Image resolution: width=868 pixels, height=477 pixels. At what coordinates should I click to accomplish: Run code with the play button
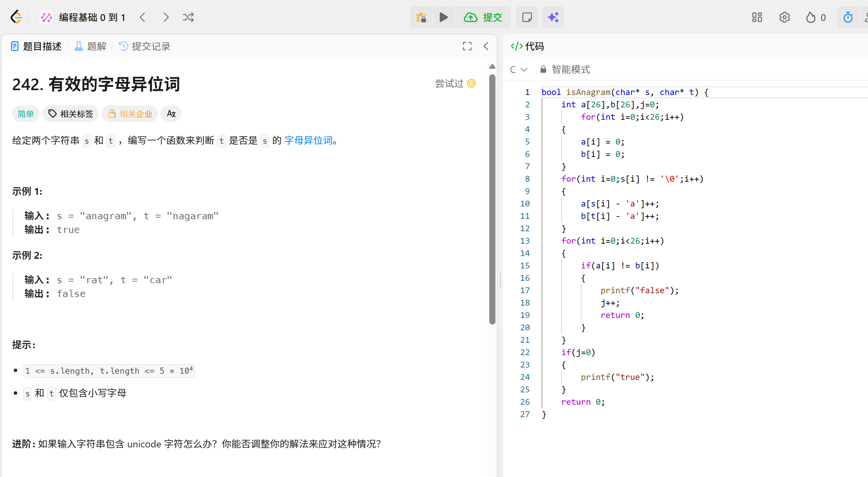coord(443,17)
